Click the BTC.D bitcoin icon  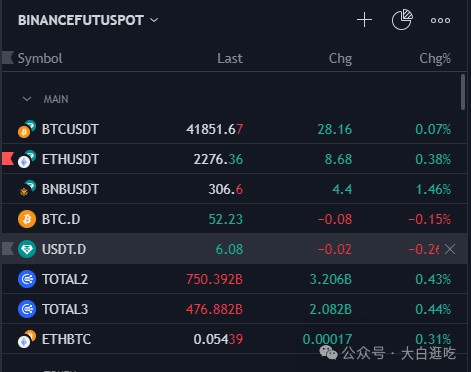[27, 219]
